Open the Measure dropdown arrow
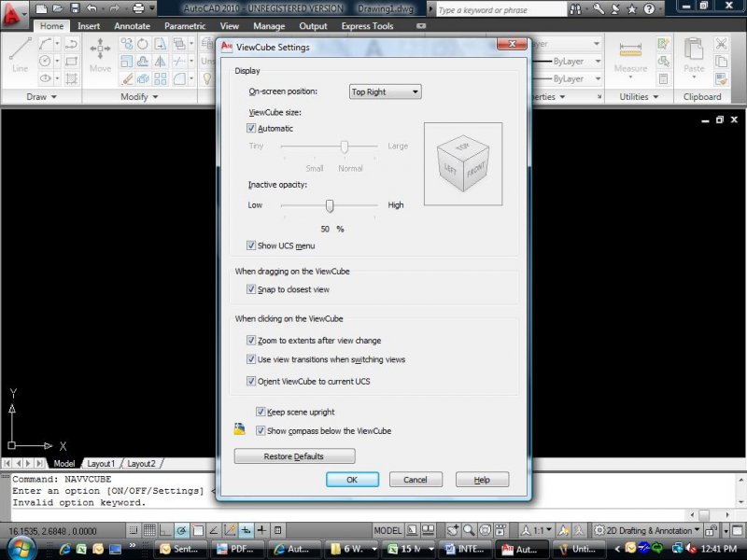Viewport: 747px width, 560px height. tap(630, 77)
